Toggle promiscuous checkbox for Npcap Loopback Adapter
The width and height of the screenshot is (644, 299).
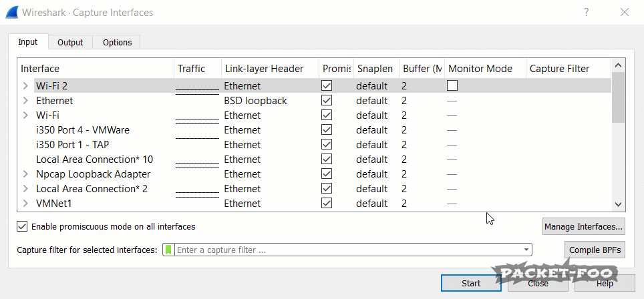click(x=327, y=174)
